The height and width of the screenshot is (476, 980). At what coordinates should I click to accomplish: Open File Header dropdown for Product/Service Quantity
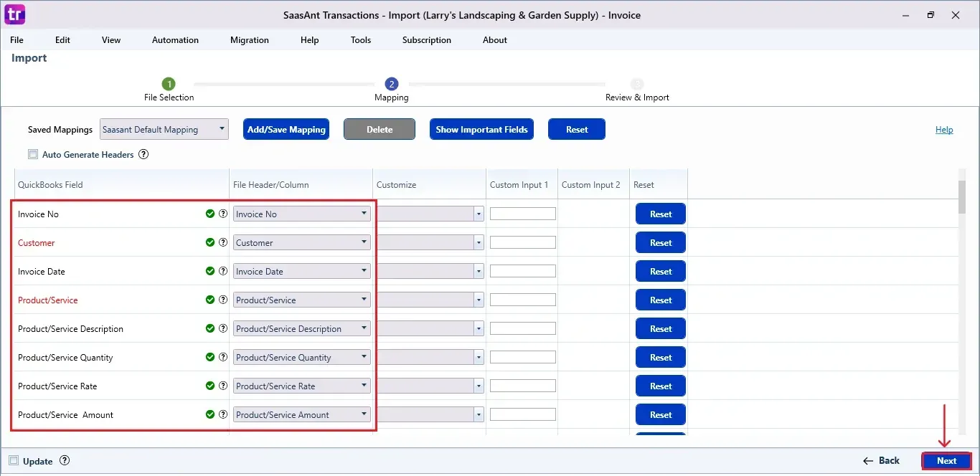301,357
